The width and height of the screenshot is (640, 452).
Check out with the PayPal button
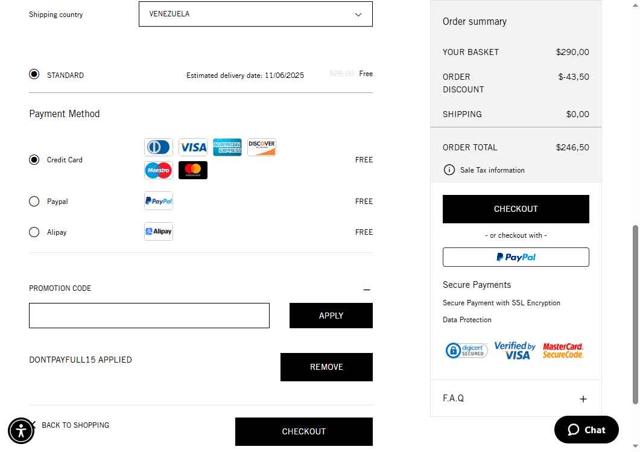pos(516,257)
